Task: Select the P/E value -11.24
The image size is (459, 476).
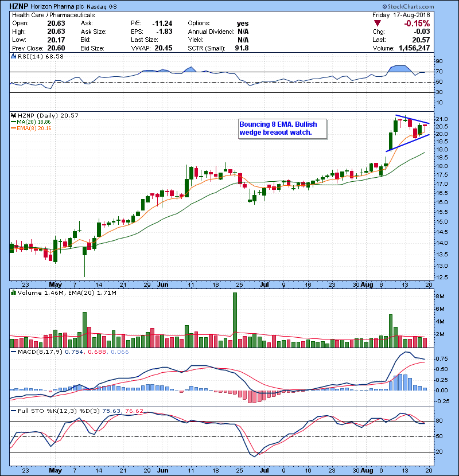Action: (162, 24)
